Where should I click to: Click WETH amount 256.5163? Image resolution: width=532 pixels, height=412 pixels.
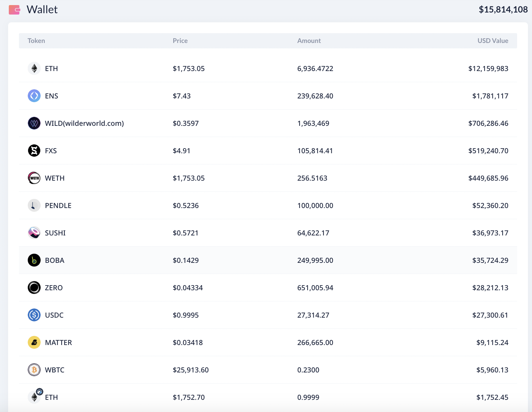tap(312, 178)
